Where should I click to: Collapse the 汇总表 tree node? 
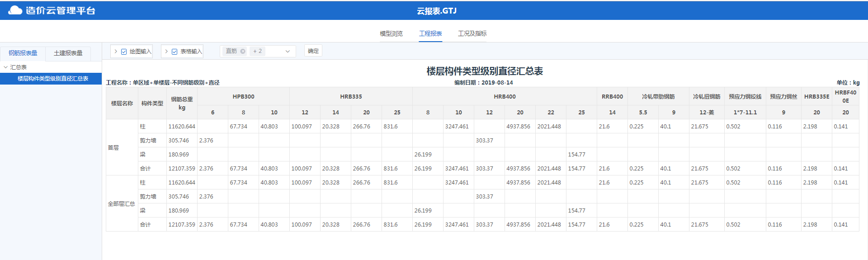tap(5, 67)
